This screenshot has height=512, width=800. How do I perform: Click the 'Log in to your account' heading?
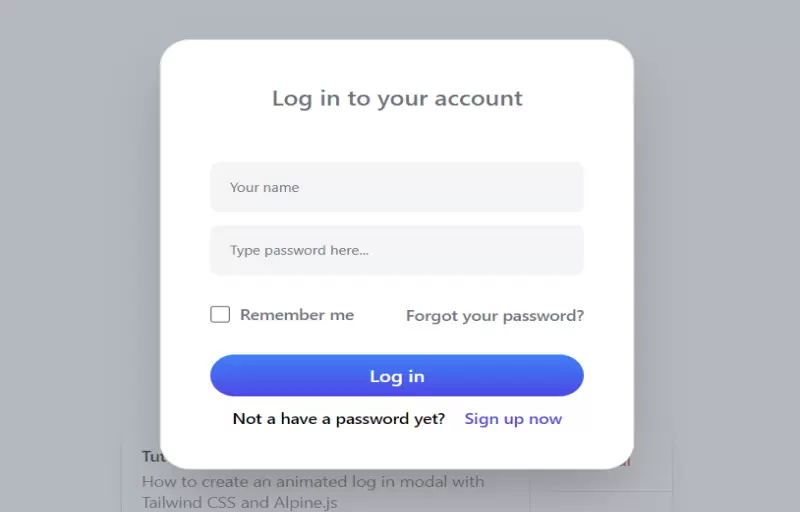tap(397, 98)
